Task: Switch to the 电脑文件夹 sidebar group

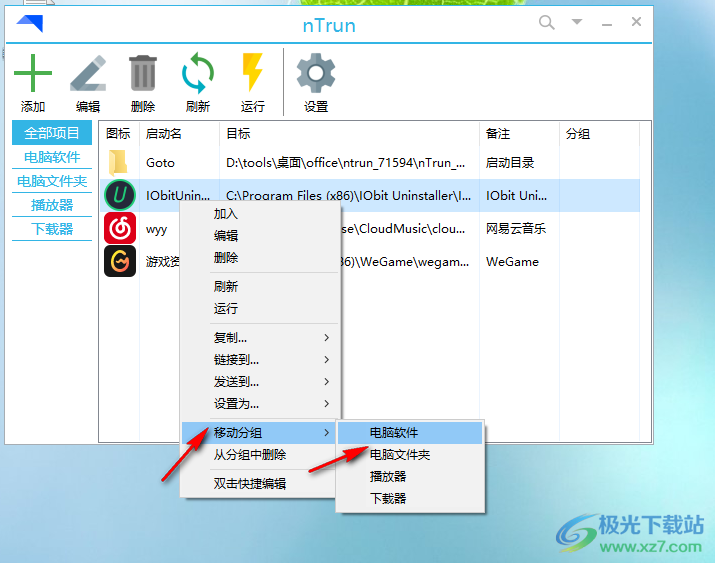Action: tap(52, 181)
